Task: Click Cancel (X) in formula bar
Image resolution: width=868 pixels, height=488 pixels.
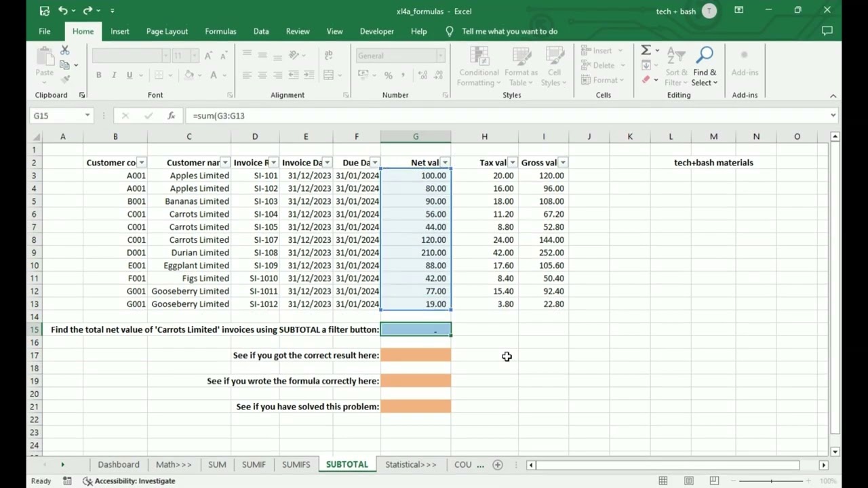Action: (125, 116)
